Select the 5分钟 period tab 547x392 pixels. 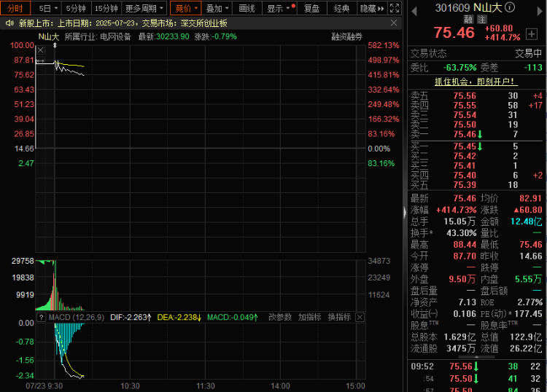point(76,9)
